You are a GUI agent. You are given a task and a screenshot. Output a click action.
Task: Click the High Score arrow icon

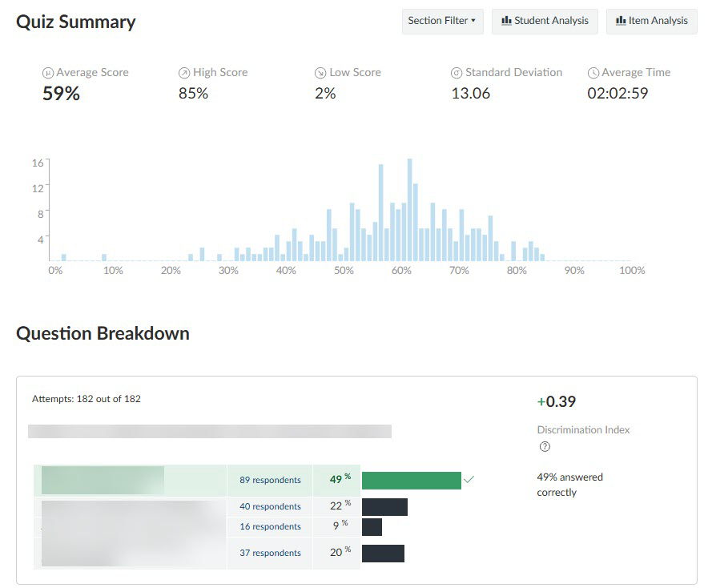[x=184, y=73]
